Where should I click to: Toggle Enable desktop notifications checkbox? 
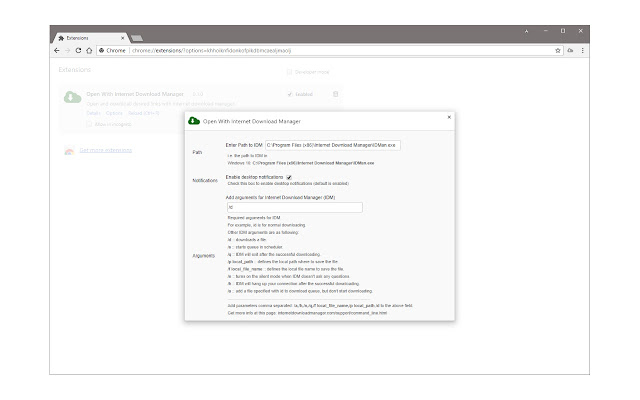[289, 177]
